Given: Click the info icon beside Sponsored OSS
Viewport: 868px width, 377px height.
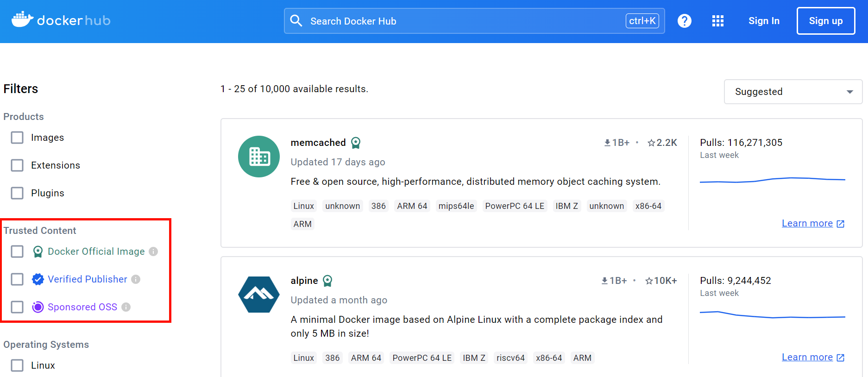Looking at the screenshot, I should click(x=126, y=307).
